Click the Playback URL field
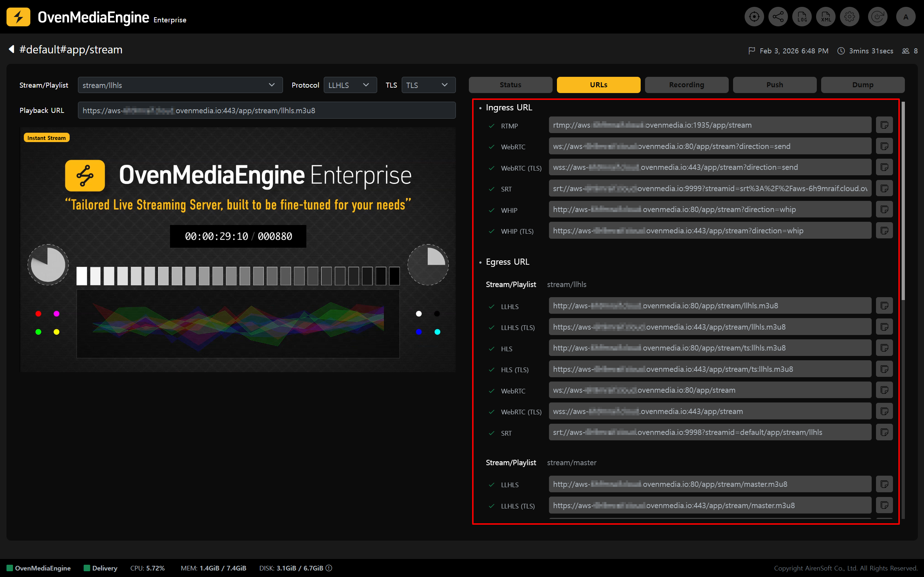The width and height of the screenshot is (924, 577). (x=266, y=110)
